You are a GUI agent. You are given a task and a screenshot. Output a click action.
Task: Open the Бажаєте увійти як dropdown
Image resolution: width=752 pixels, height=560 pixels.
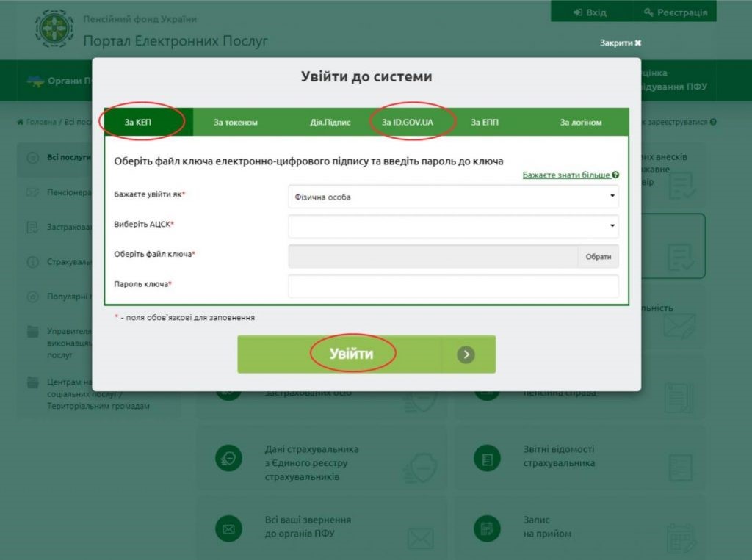click(x=453, y=197)
